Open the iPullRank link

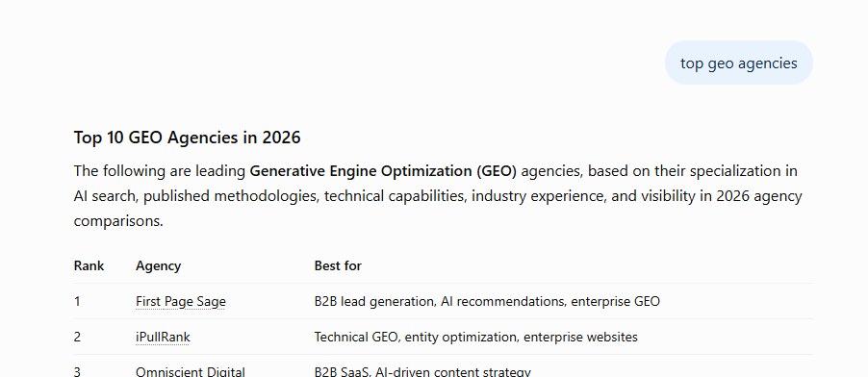coord(163,338)
